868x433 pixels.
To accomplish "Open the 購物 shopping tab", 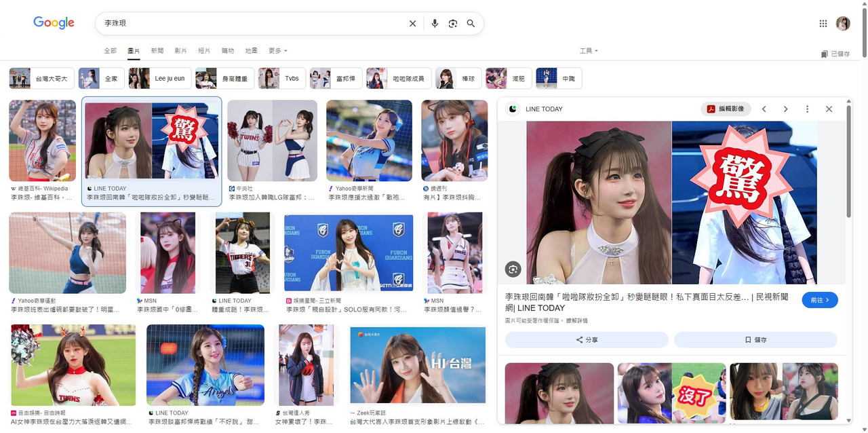I will (228, 51).
